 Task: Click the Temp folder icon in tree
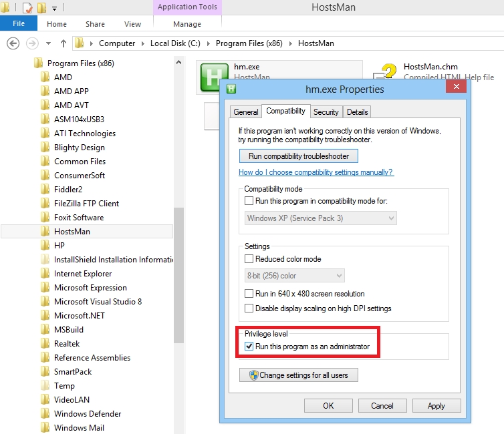pos(45,385)
